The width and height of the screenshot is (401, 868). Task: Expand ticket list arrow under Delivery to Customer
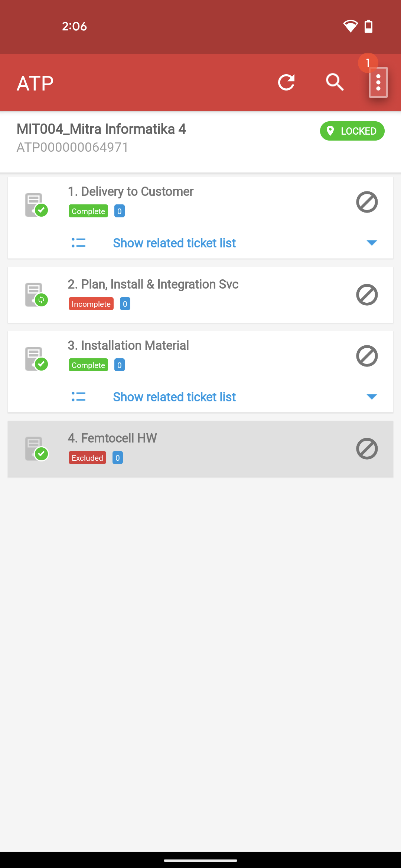(x=372, y=243)
